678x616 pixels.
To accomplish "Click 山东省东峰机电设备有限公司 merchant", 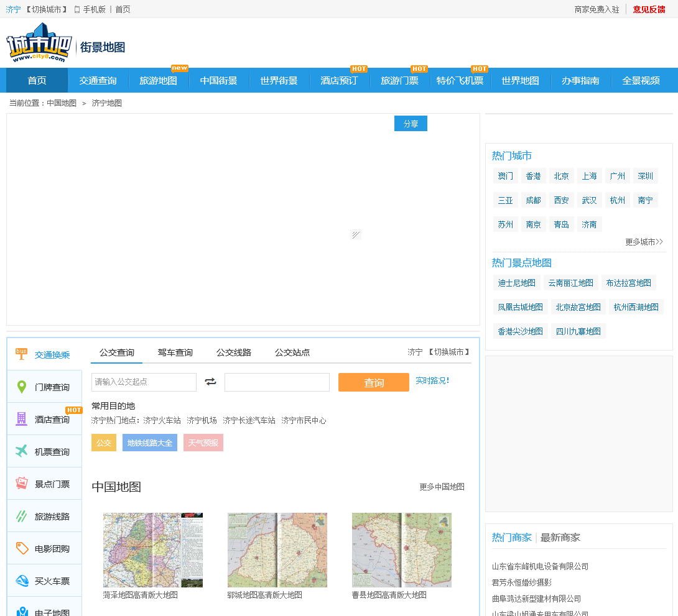I will coord(540,566).
